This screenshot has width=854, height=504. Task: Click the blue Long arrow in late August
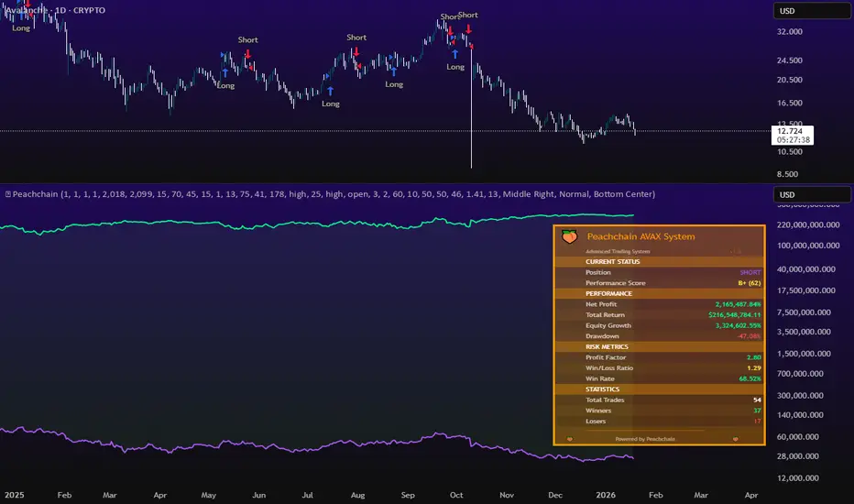(x=393, y=71)
